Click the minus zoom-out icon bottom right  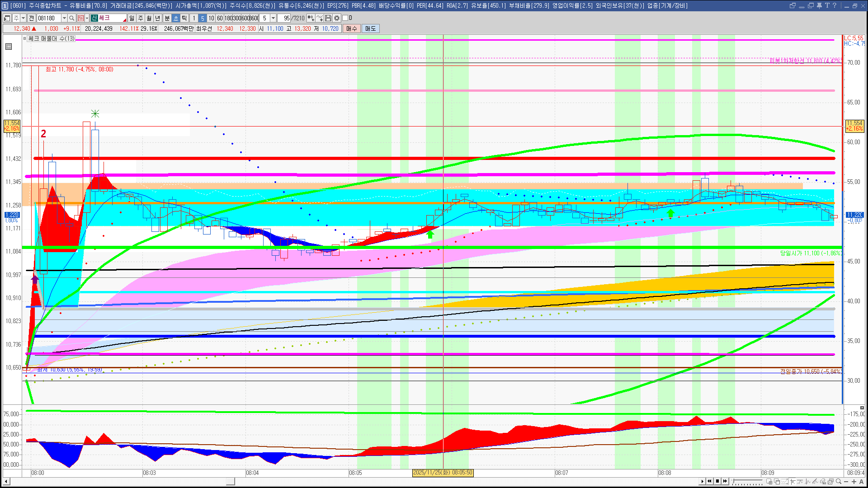pos(846,481)
